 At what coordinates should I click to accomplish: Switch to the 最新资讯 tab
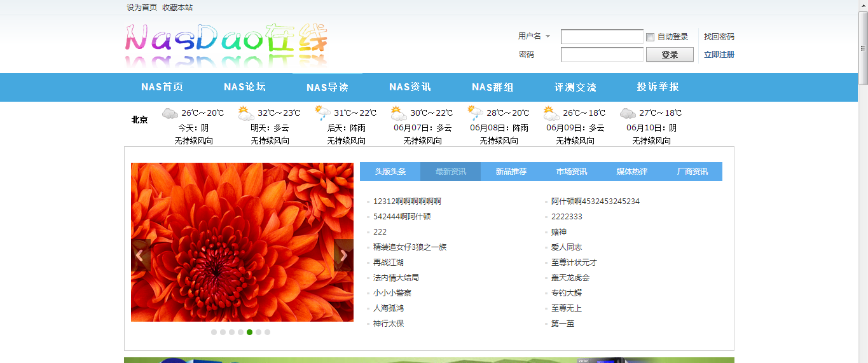click(451, 172)
